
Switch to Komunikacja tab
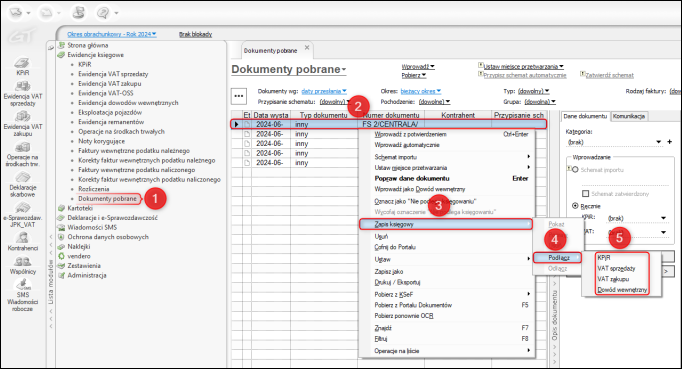coord(629,116)
